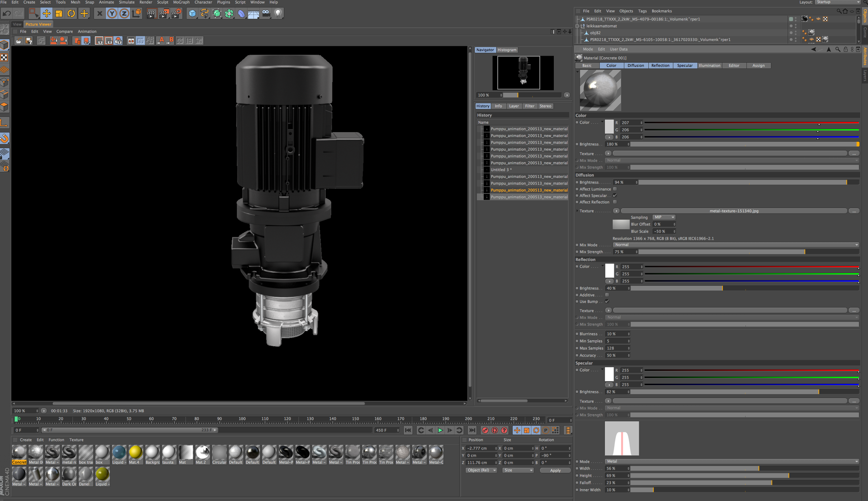Click the Record Active Objects key button

pyautogui.click(x=485, y=430)
